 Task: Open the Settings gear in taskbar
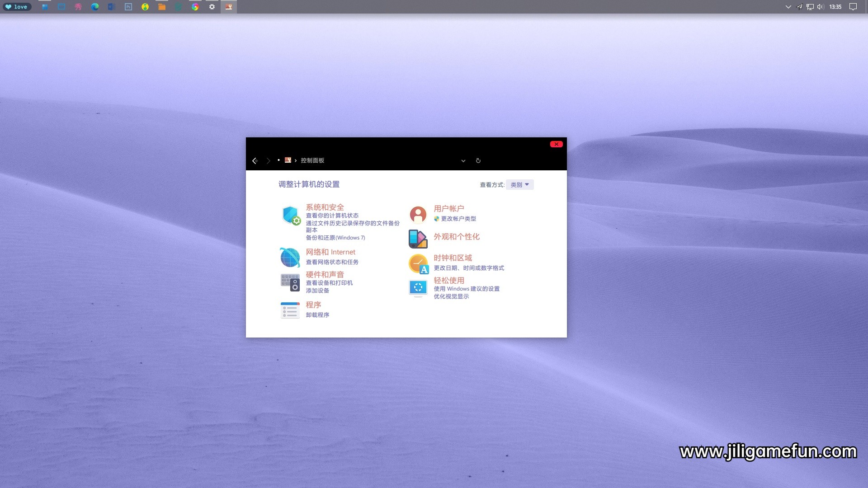[x=212, y=7]
